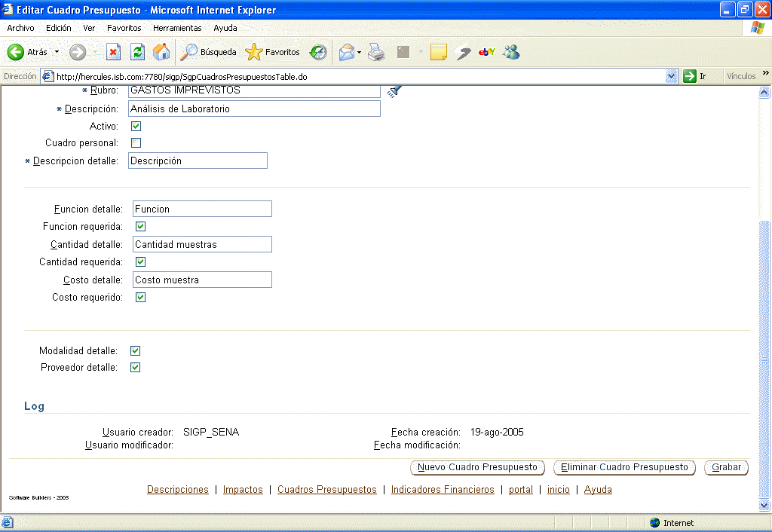
Task: Open the Ver menu
Action: click(x=89, y=28)
